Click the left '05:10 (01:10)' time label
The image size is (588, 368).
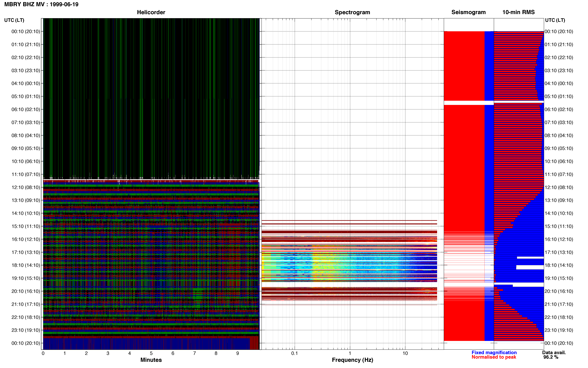pos(26,96)
